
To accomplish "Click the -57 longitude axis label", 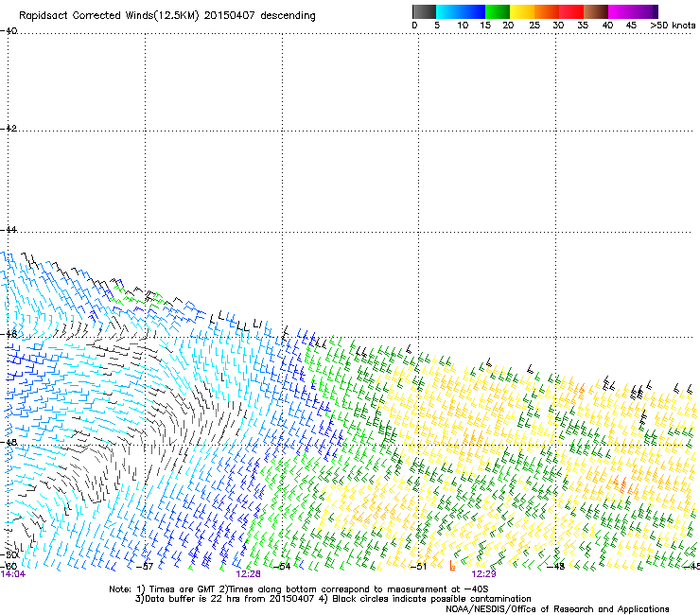I will pyautogui.click(x=145, y=567).
